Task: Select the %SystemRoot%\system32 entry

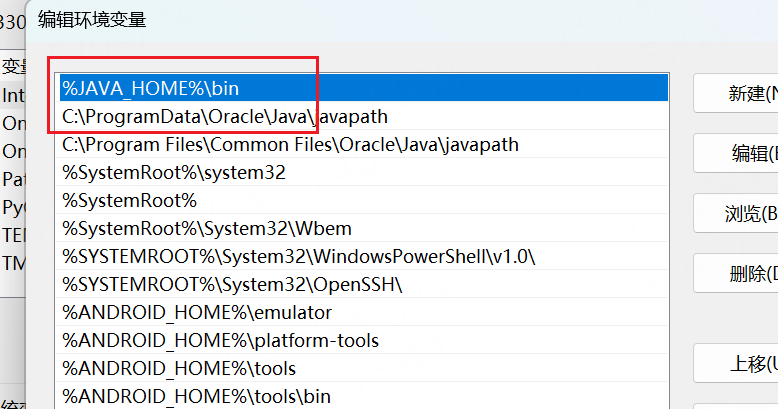Action: click(363, 172)
